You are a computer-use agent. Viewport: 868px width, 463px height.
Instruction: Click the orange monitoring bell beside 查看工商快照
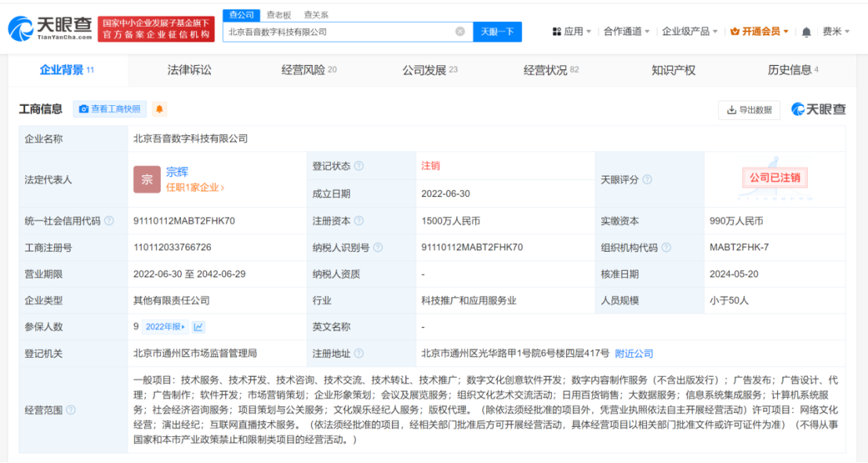(x=159, y=109)
